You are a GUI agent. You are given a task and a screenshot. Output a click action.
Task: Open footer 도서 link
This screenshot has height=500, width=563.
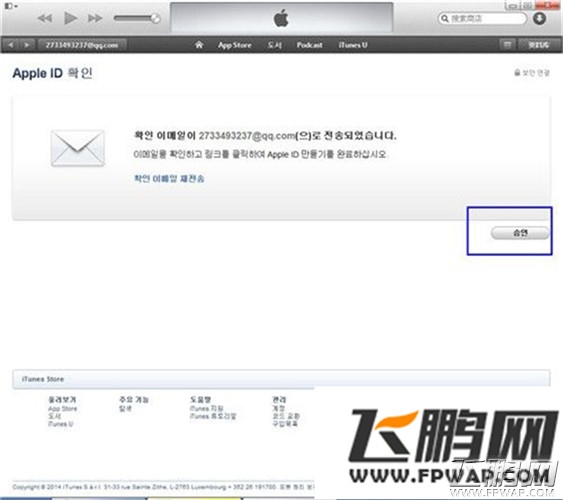[55, 416]
